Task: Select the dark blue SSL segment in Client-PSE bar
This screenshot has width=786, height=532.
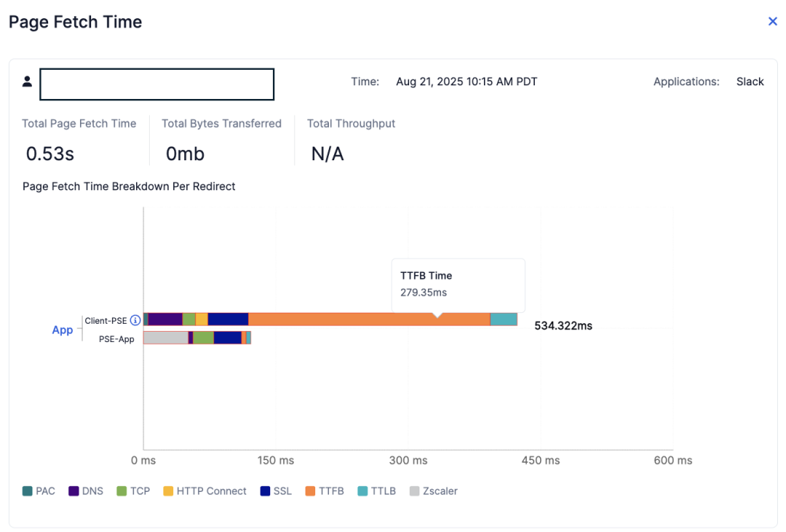Action: tap(228, 319)
